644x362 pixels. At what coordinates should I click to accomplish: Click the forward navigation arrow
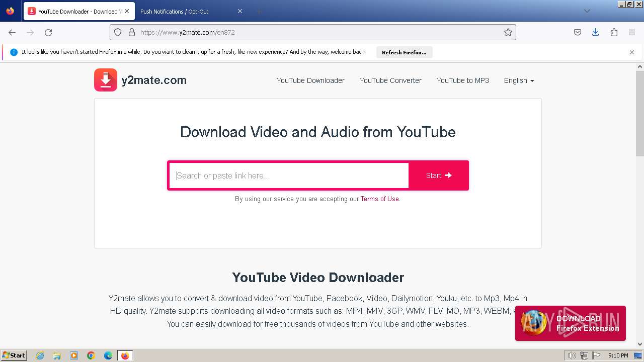pos(30,32)
